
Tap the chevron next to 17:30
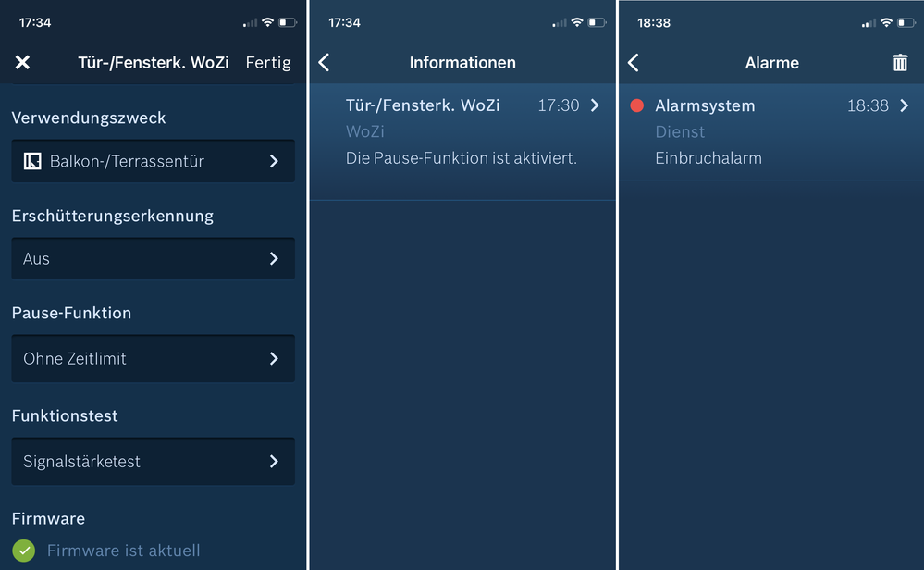595,105
